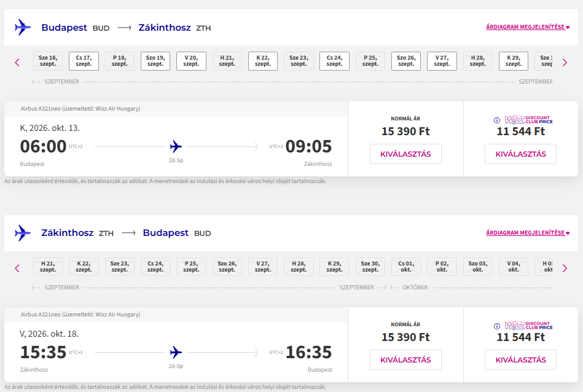Pick Szo 19 szept. outbound date tab
This screenshot has width=583, height=392.
(155, 61)
